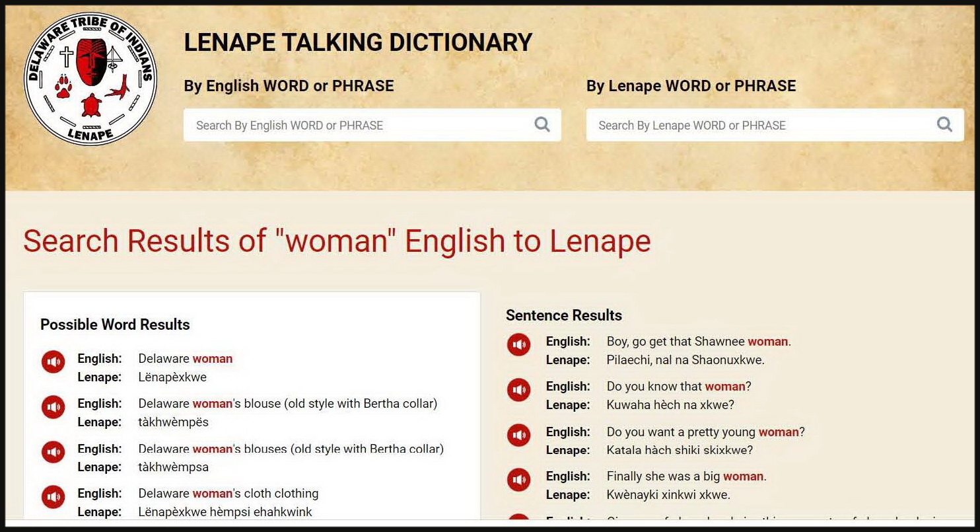
Task: Play audio for "Lënapèxkwe" word entry
Action: coord(53,362)
